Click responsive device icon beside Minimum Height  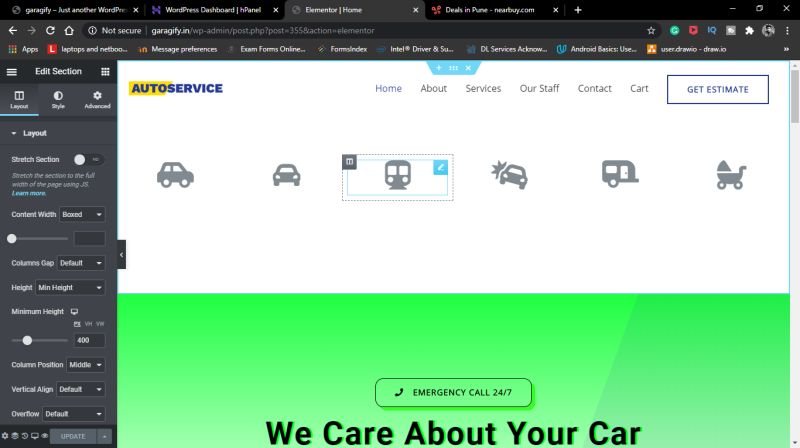(74, 312)
